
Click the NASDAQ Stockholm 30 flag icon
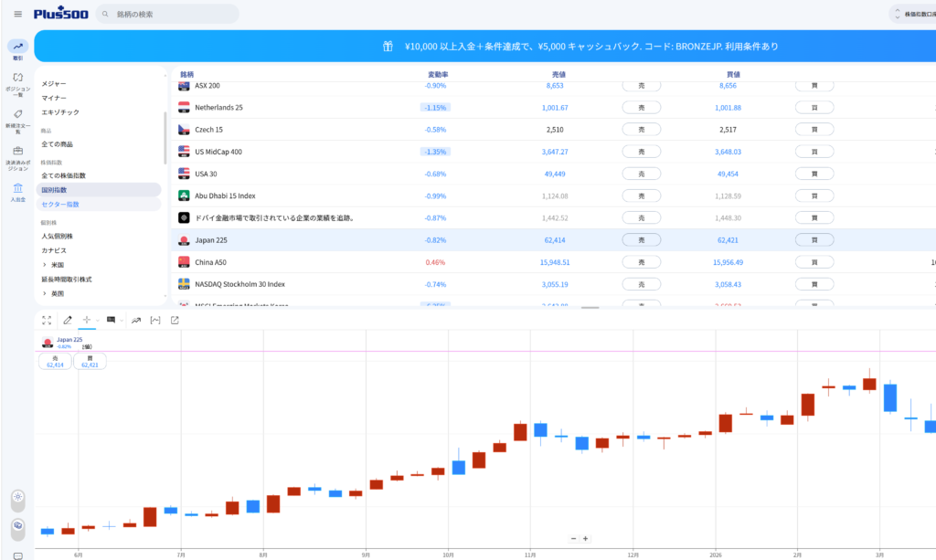click(x=184, y=284)
